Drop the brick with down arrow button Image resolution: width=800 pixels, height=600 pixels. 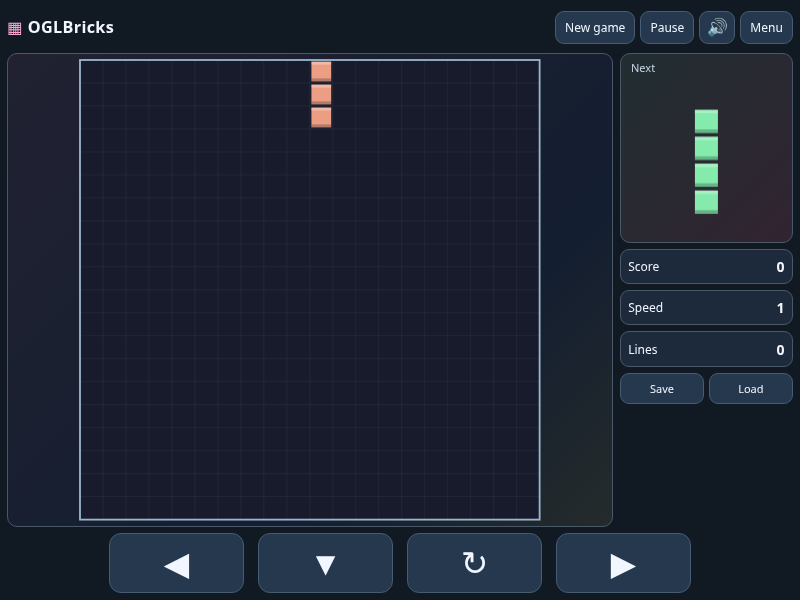(326, 563)
